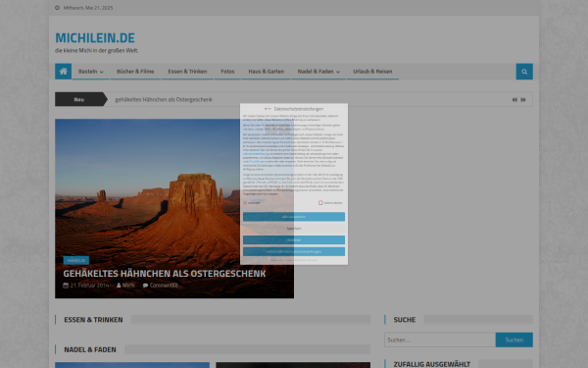Open the individual privacy settings button

coord(294,251)
